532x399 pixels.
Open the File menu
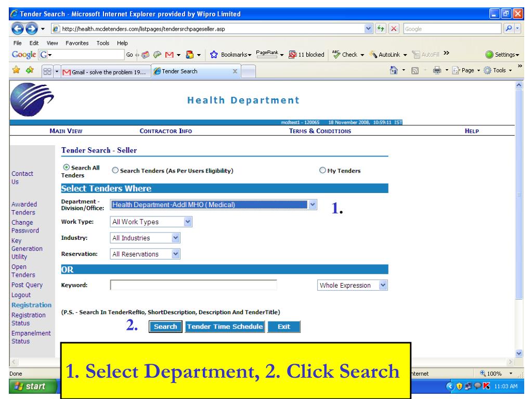(17, 43)
